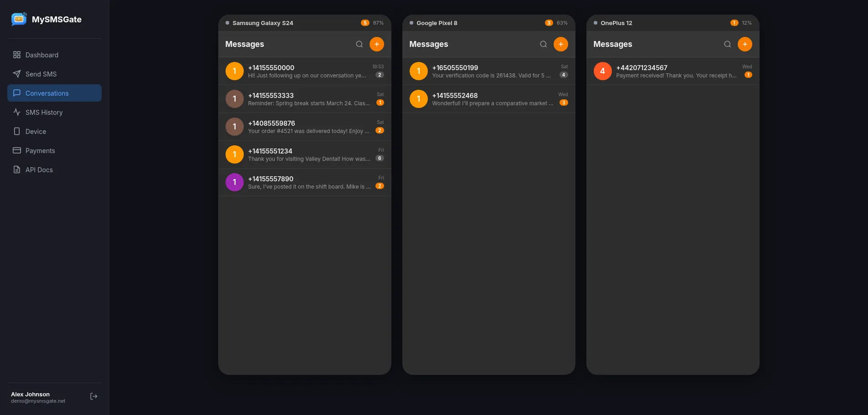Image resolution: width=868 pixels, height=415 pixels.
Task: Click the search icon in Google Pixel 8 Messages
Action: tap(543, 44)
